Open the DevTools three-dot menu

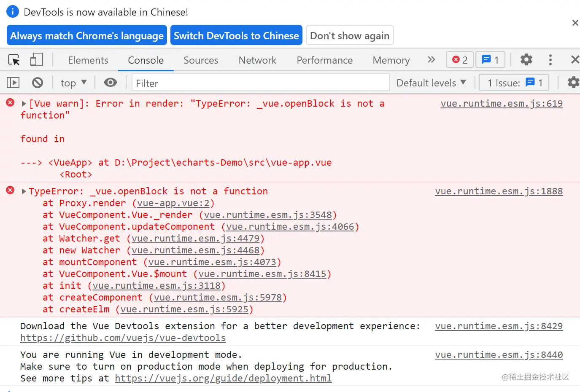click(x=550, y=59)
